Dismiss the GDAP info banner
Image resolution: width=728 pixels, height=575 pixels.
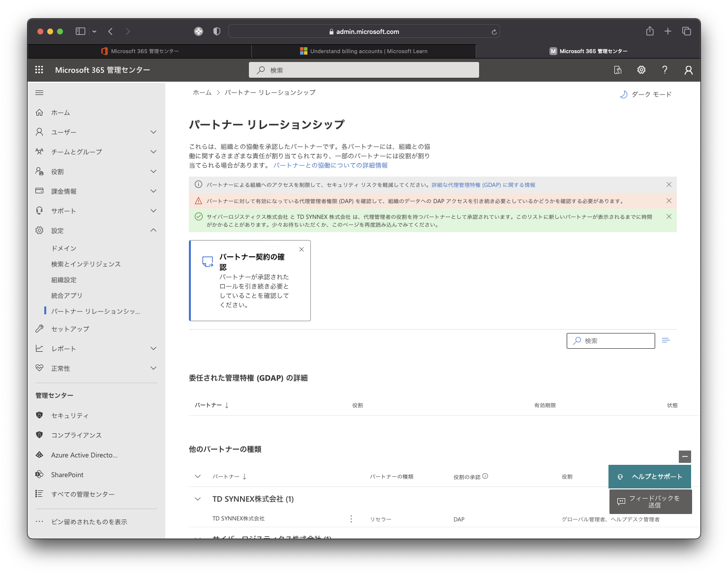tap(669, 184)
